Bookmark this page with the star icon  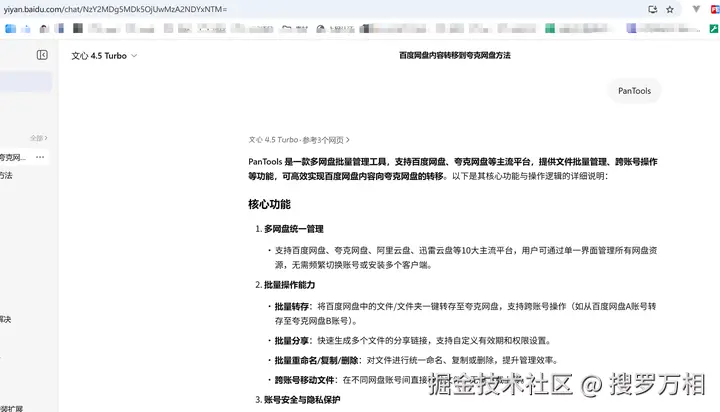pyautogui.click(x=670, y=9)
